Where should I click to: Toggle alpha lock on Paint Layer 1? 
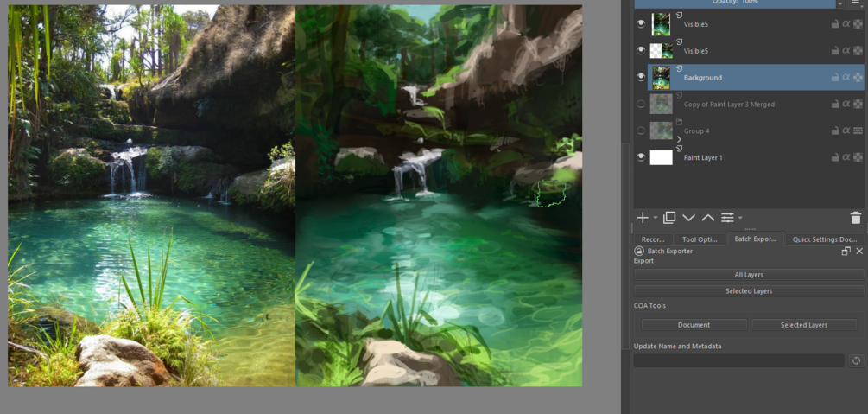pos(846,157)
